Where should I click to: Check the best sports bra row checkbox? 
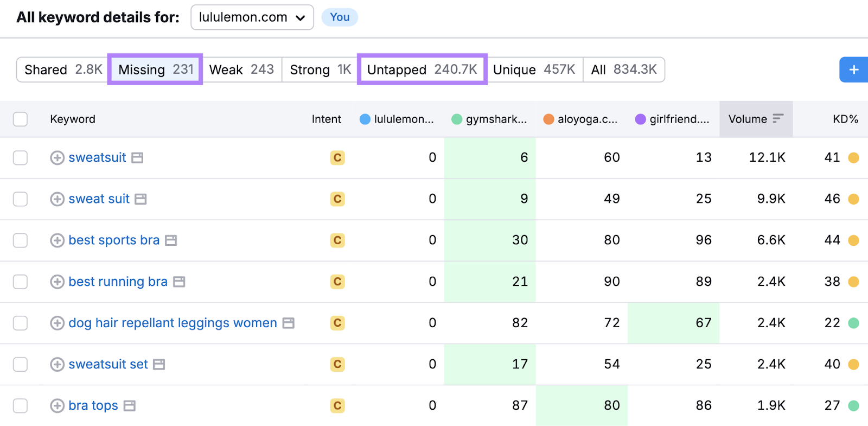tap(20, 240)
